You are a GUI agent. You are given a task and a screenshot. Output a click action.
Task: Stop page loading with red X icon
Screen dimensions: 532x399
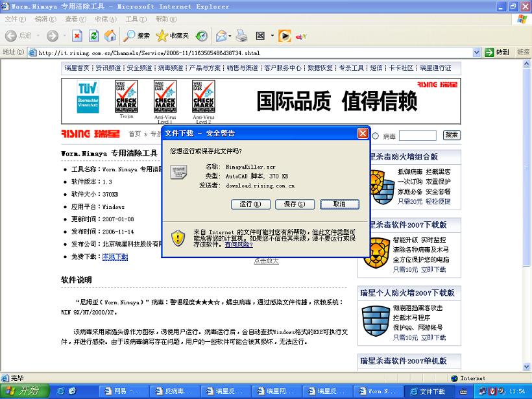tap(77, 36)
